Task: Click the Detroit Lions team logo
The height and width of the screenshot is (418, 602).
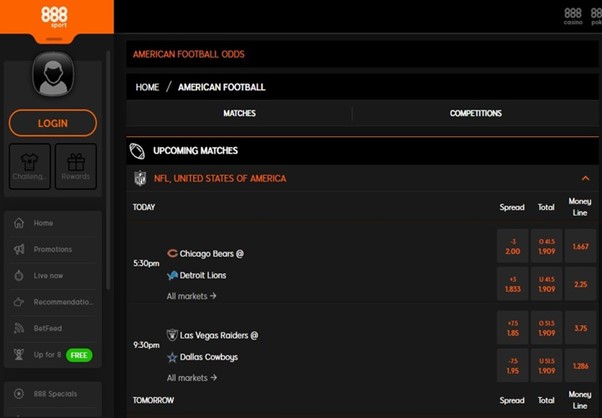Action: [172, 275]
